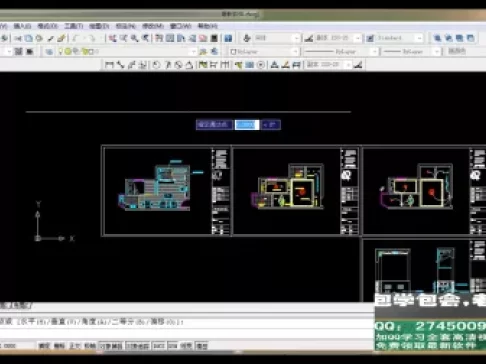The height and width of the screenshot is (364, 486).
Task: Click the 线宽 lineweight status button
Action: coord(186,346)
